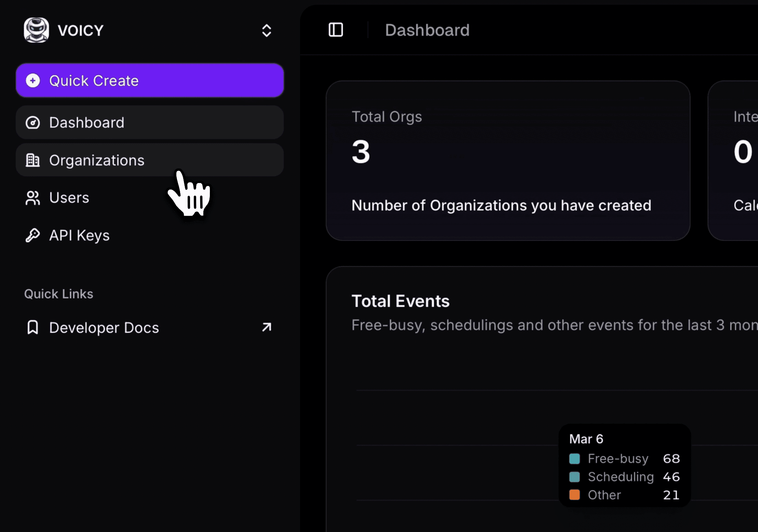Click the building icon beside Organizations
Image resolution: width=758 pixels, height=532 pixels.
32,160
